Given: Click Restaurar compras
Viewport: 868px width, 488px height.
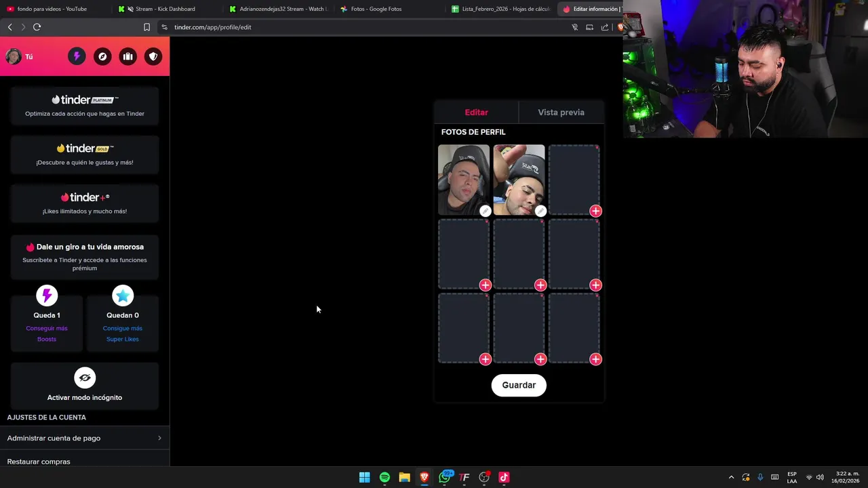Looking at the screenshot, I should point(39,462).
